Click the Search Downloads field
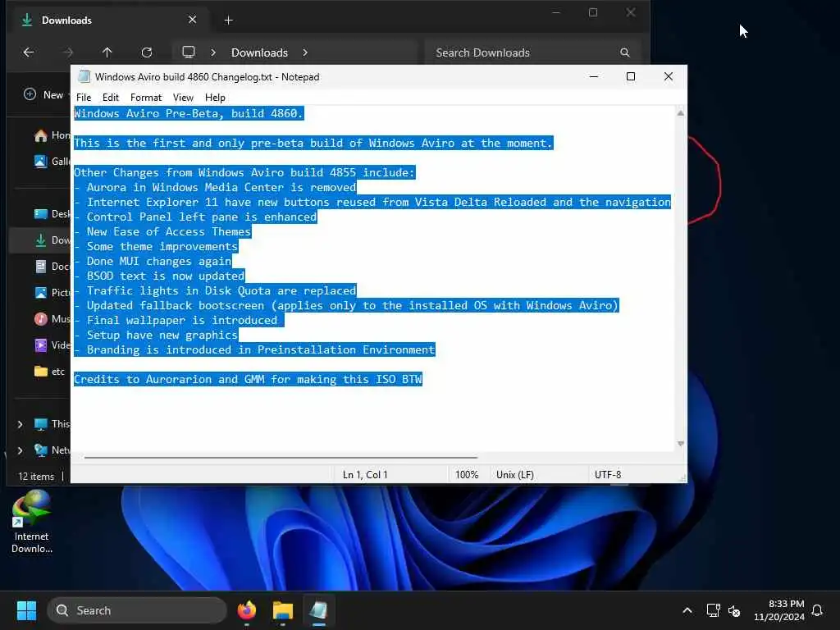This screenshot has height=630, width=840. click(533, 52)
